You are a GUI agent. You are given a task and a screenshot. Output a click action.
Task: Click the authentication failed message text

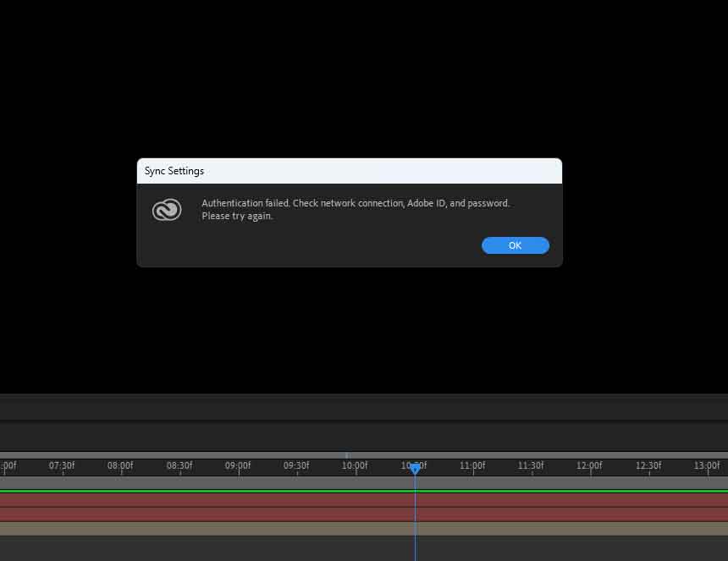[356, 209]
